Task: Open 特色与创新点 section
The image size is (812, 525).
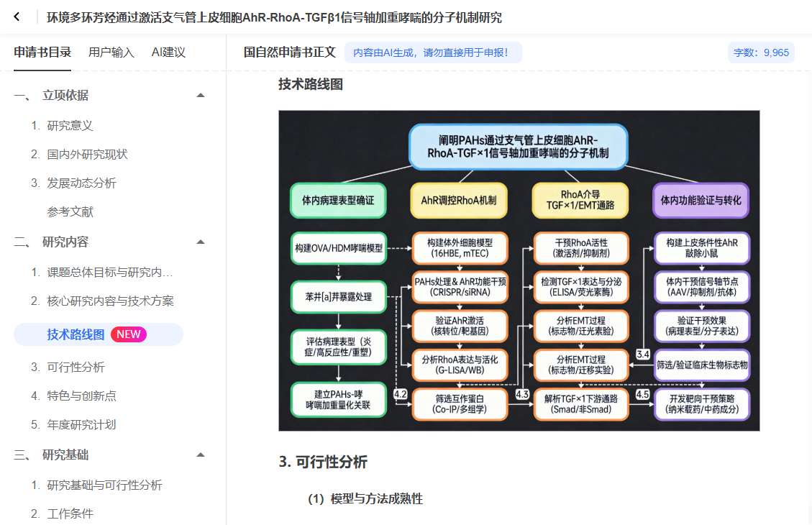Action: coord(81,396)
